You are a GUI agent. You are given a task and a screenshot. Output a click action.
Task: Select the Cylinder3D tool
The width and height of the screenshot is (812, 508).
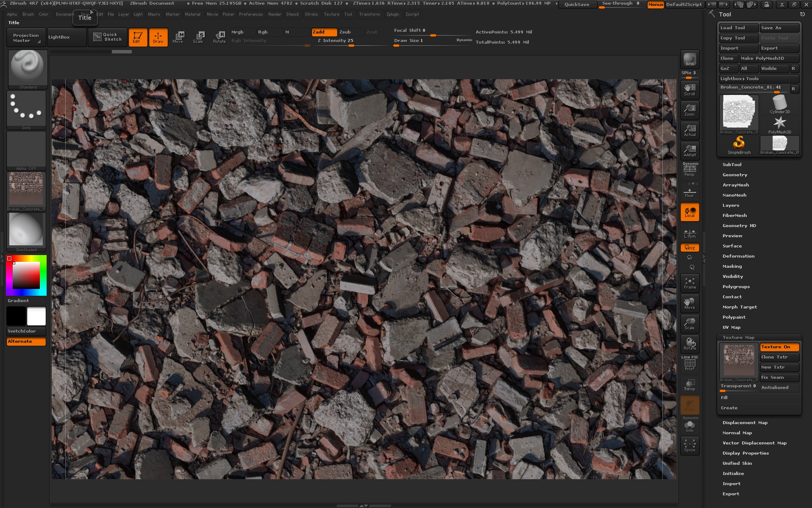coord(779,104)
